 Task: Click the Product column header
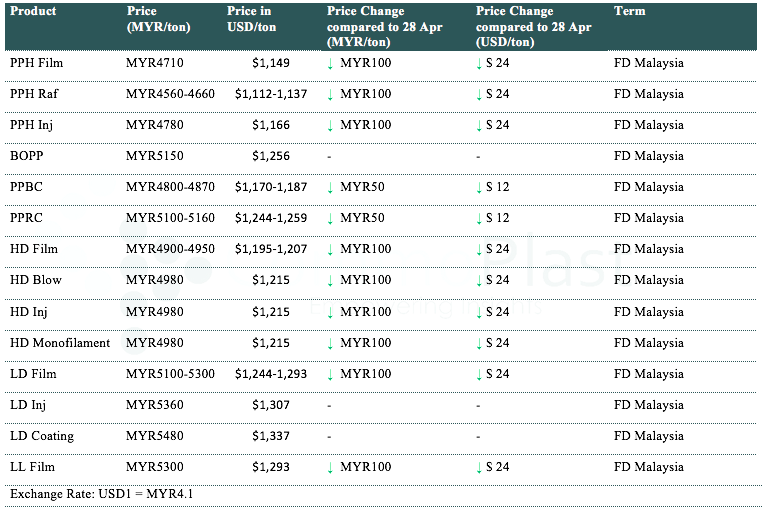pyautogui.click(x=33, y=12)
